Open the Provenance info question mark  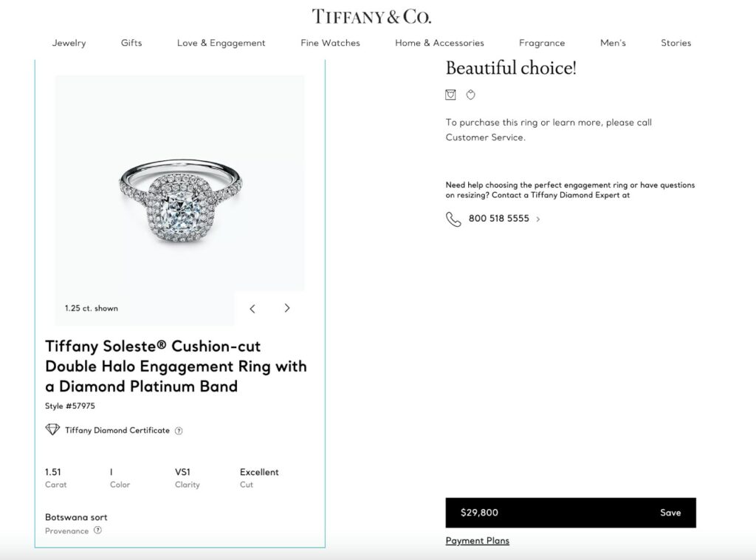click(x=97, y=530)
